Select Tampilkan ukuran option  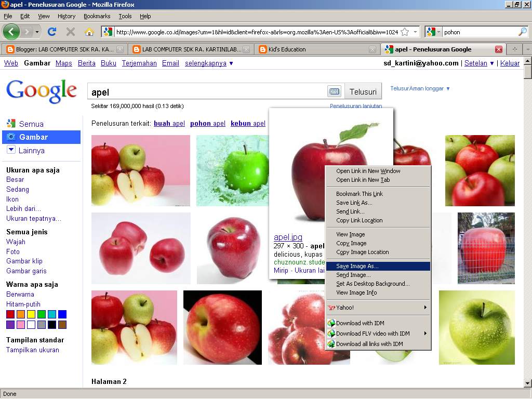(33, 350)
